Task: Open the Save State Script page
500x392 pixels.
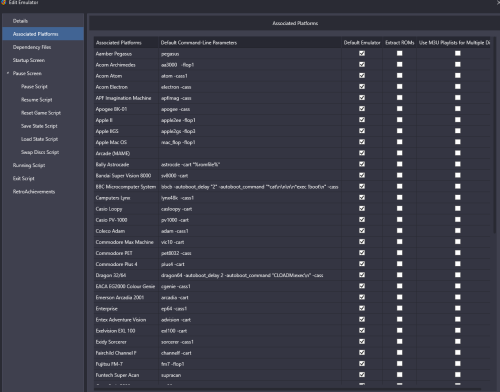Action: [x=39, y=126]
